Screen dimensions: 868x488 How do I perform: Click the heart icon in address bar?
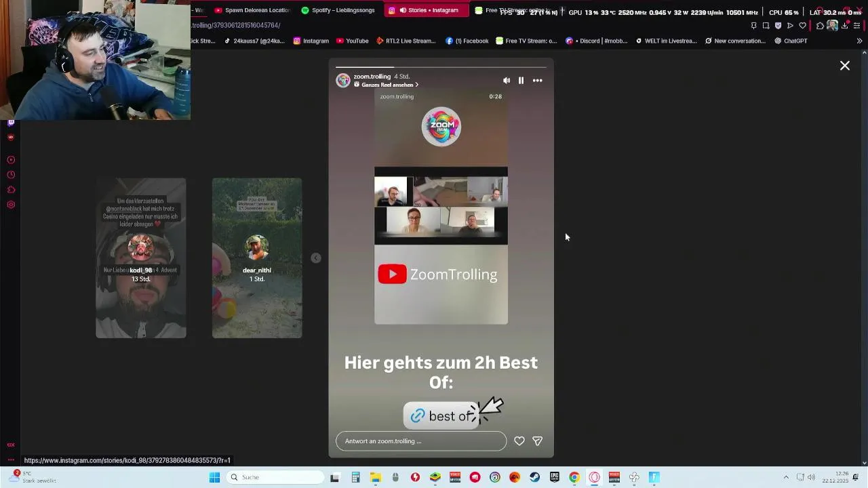(803, 26)
